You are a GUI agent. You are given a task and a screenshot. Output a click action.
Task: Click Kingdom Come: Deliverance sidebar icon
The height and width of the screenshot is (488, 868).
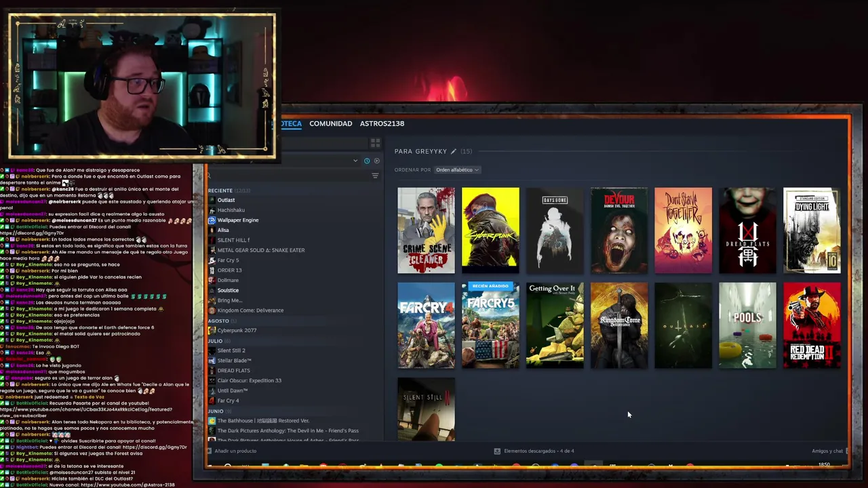(212, 310)
